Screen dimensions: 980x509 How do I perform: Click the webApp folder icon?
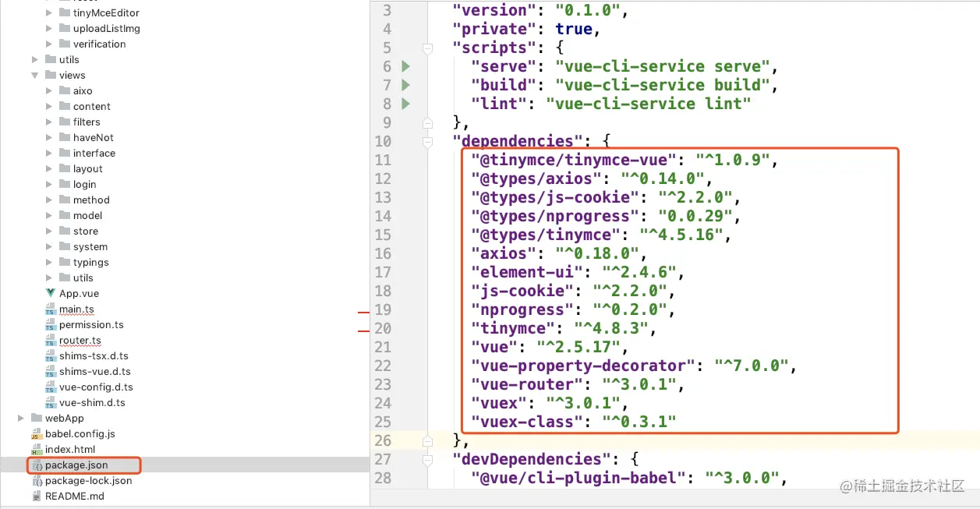(x=37, y=419)
